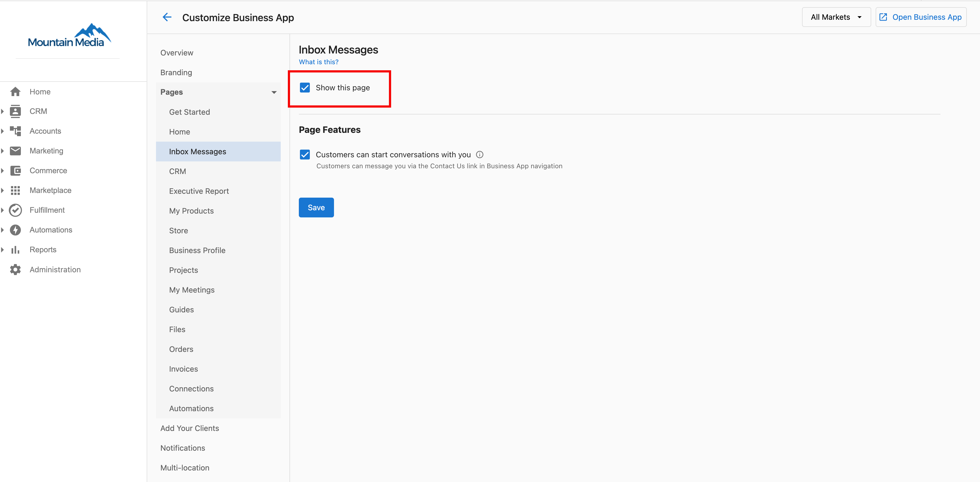Click the Fulfillment checkmark circle icon
This screenshot has width=980, height=482.
(x=15, y=210)
